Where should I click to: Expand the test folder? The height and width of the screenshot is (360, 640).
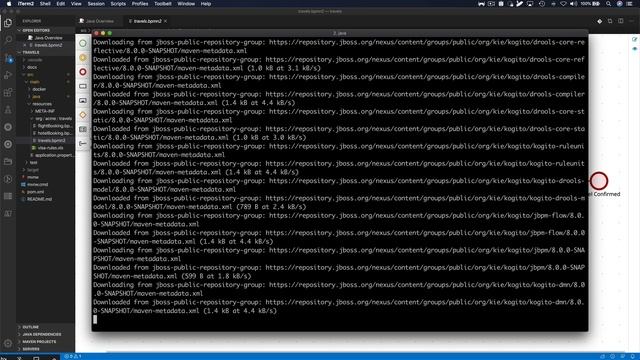(45, 162)
